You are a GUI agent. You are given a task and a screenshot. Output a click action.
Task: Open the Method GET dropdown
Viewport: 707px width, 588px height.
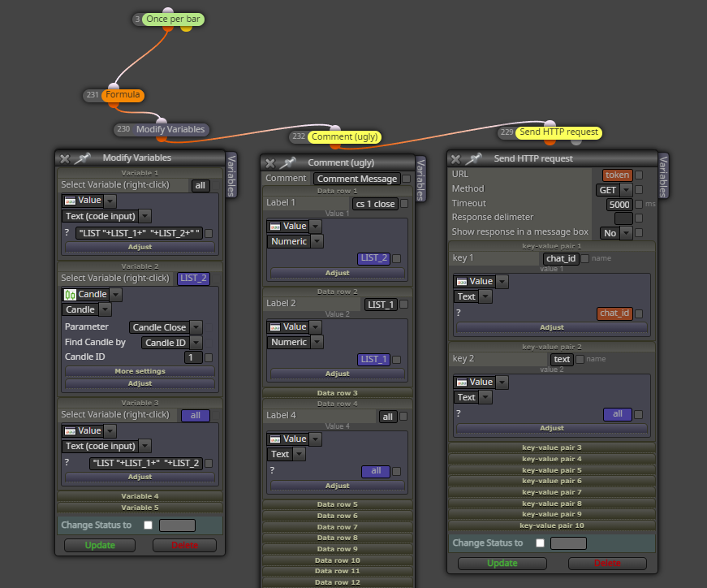pos(627,190)
